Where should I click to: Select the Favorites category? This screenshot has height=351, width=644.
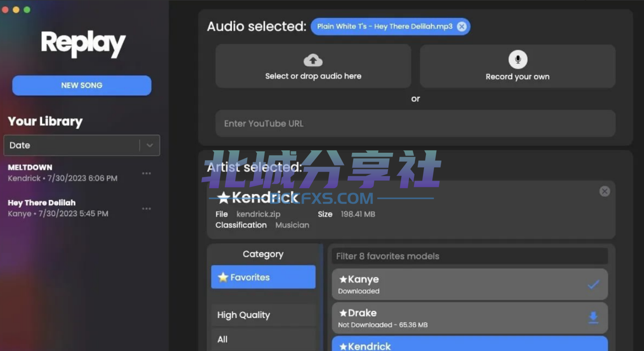(263, 277)
